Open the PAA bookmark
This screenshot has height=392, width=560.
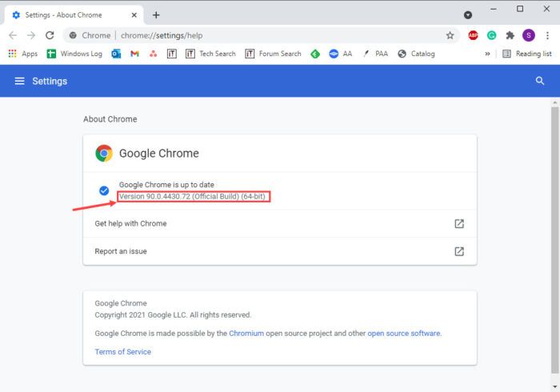[375, 54]
